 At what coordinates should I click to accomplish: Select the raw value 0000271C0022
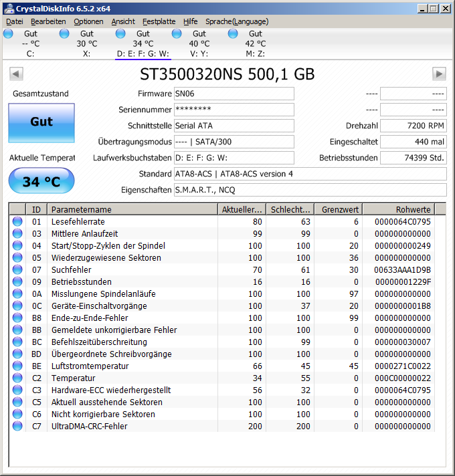(x=402, y=366)
